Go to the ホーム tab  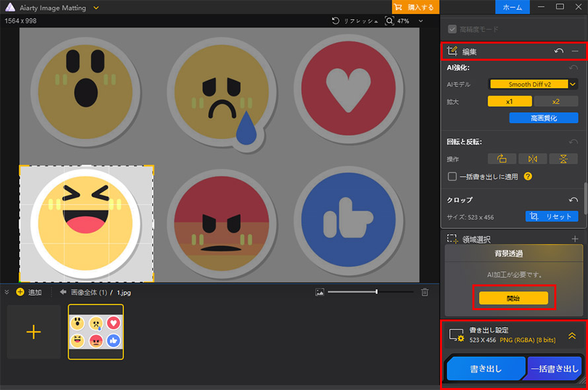tap(512, 7)
